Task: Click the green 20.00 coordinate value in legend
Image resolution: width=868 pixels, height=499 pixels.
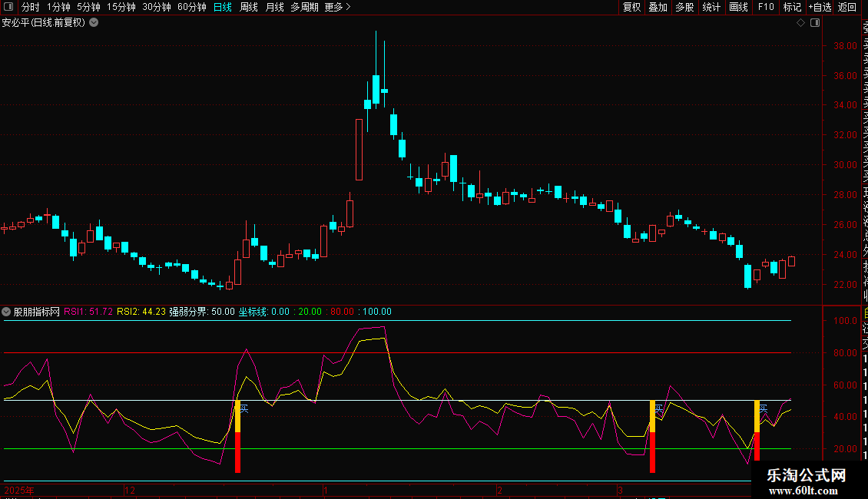Action: point(310,312)
